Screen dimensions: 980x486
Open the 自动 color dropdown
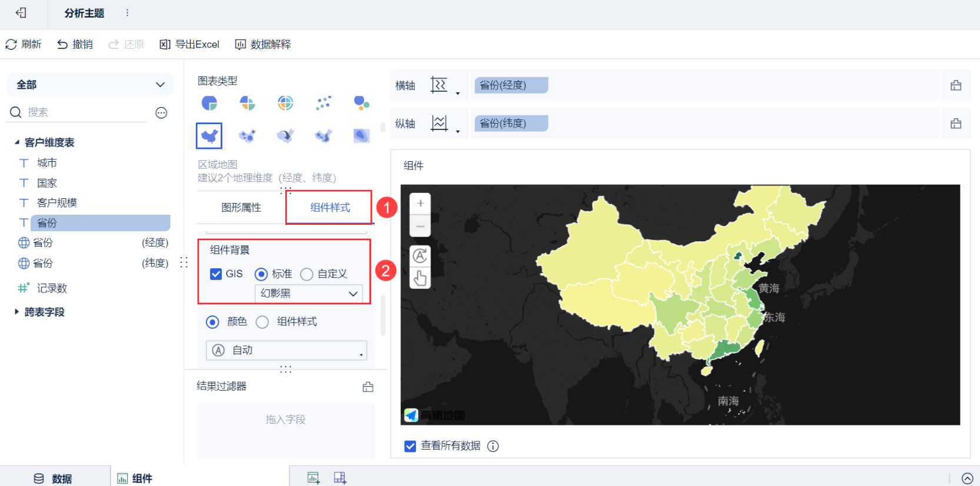[286, 350]
